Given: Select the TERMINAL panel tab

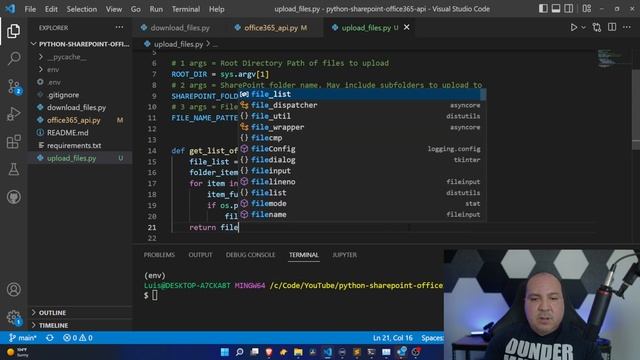Looking at the screenshot, I should (304, 255).
